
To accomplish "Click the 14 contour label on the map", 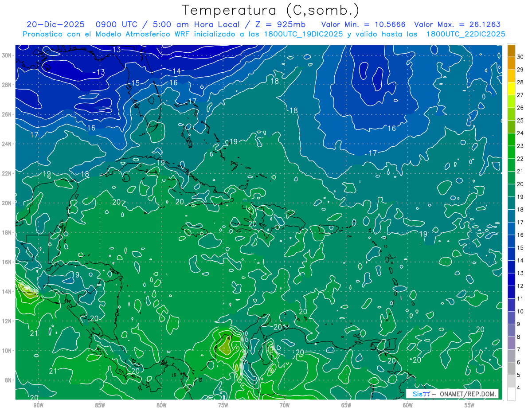I will (176, 71).
